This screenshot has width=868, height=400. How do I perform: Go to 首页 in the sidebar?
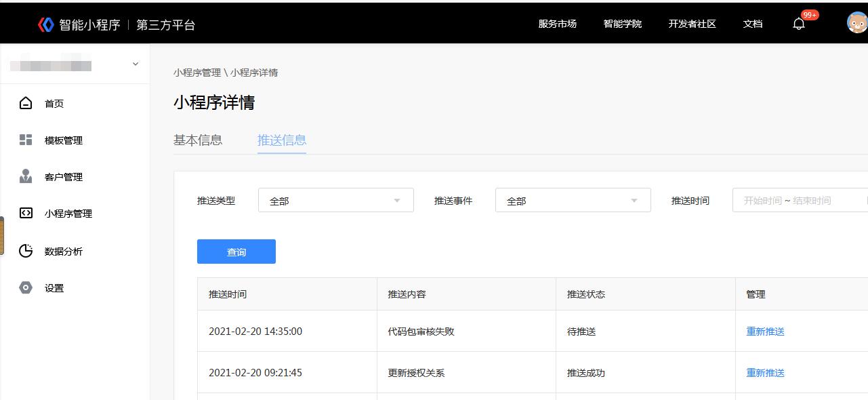(x=54, y=104)
